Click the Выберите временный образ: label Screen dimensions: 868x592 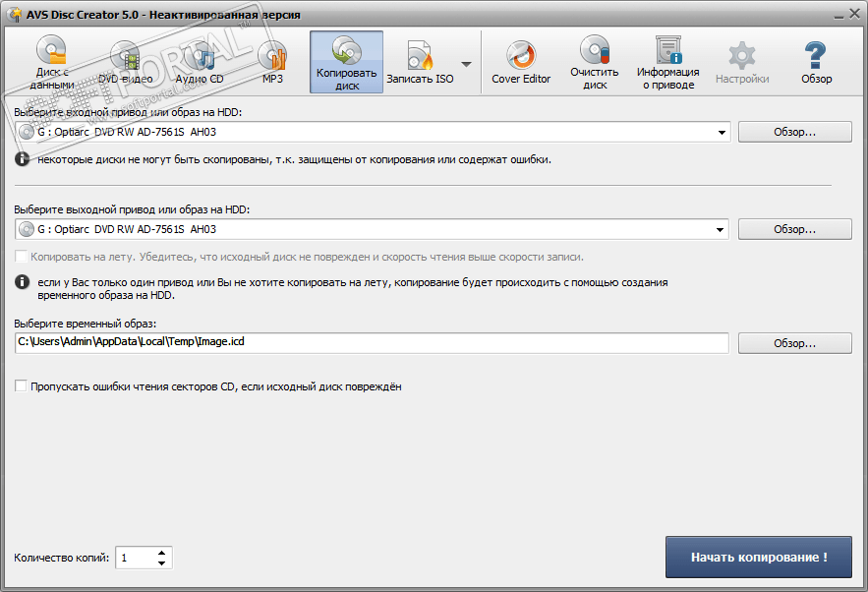point(86,324)
